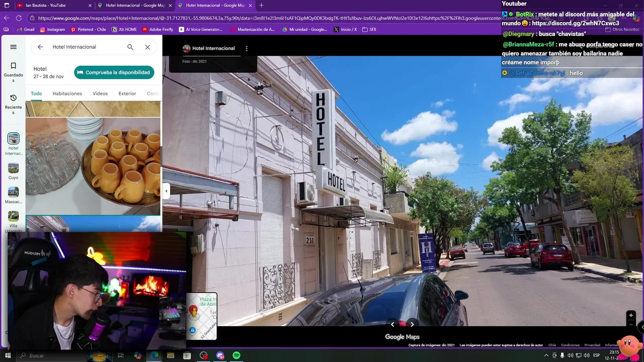This screenshot has height=362, width=644.
Task: Open the Windows Start menu
Action: [8, 355]
